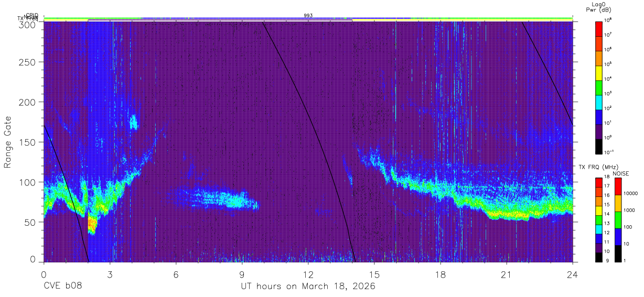Click the '50' tick label on Range Gate axis
Viewport: 644px width, 297px height.
point(30,222)
